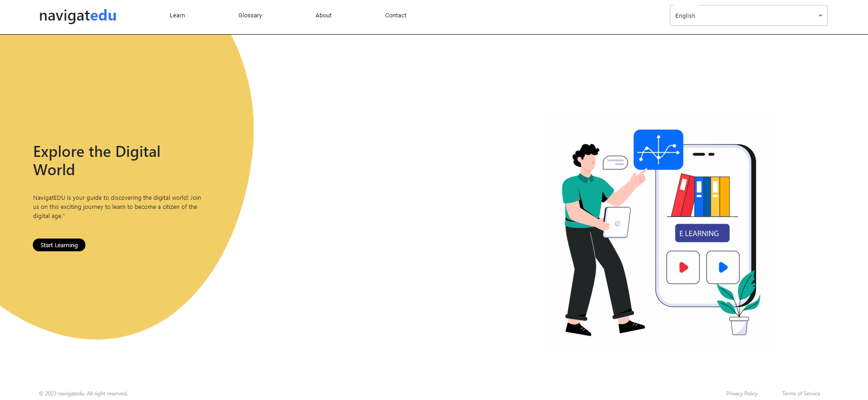Screen dimensions: 868x400
Task: Click the copyright 2023 navigatedu text
Action: pos(84,394)
